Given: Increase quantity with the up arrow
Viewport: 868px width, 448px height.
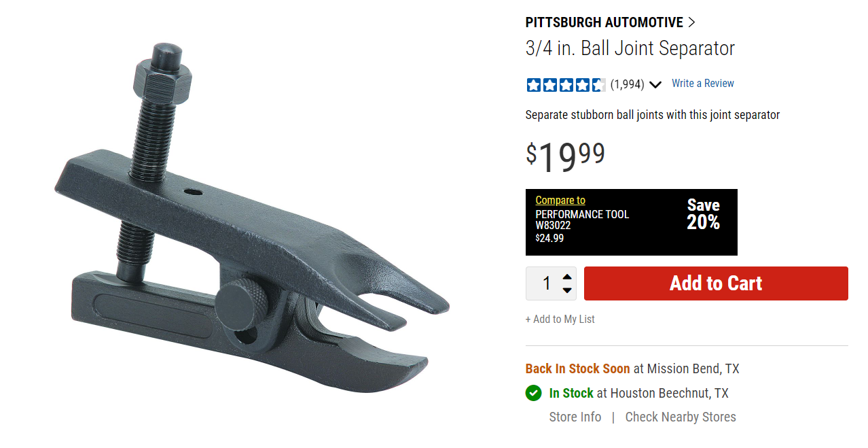Looking at the screenshot, I should tap(567, 277).
